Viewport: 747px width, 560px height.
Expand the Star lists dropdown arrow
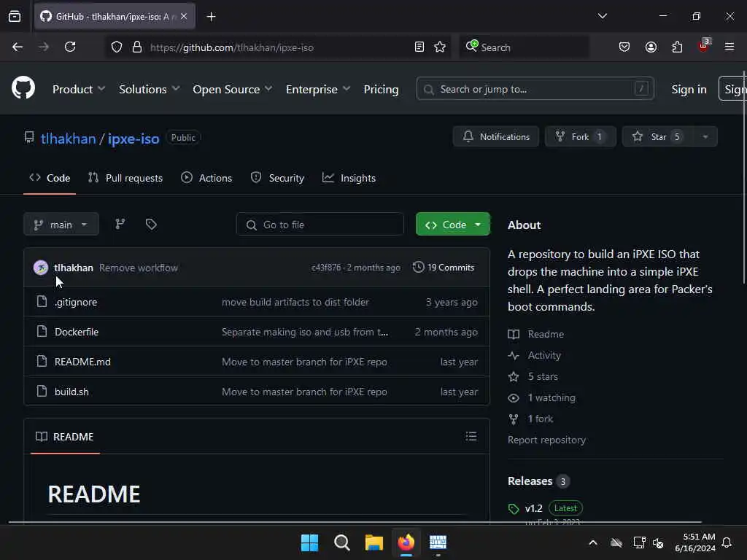(x=705, y=136)
